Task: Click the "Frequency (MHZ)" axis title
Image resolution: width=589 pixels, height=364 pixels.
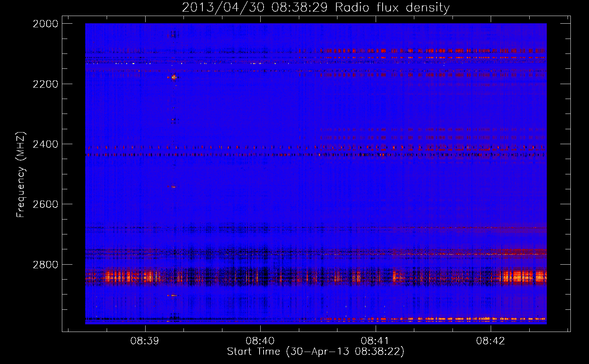Action: pyautogui.click(x=21, y=175)
